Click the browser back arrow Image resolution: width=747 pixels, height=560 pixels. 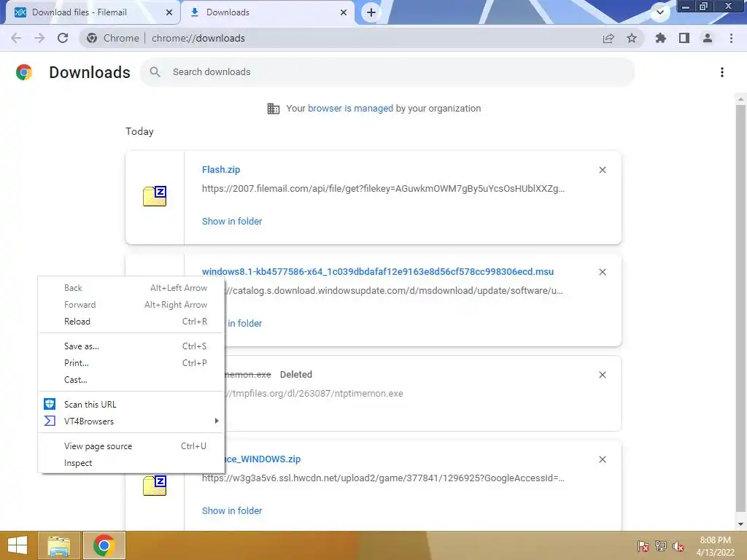coord(16,38)
